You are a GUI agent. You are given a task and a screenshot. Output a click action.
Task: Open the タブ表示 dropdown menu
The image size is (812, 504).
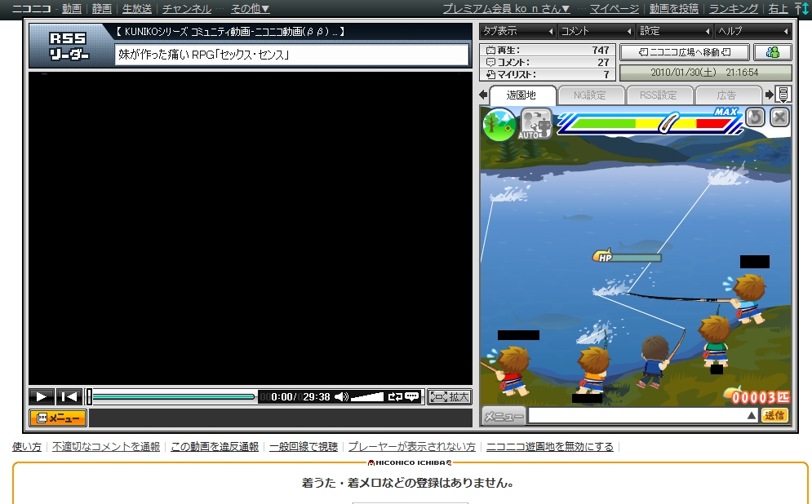[x=517, y=31]
